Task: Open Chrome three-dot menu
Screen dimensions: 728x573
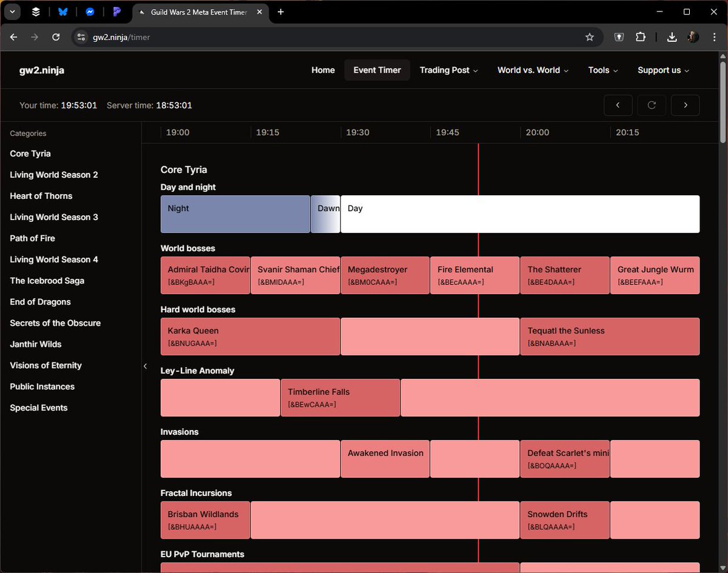Action: [714, 37]
